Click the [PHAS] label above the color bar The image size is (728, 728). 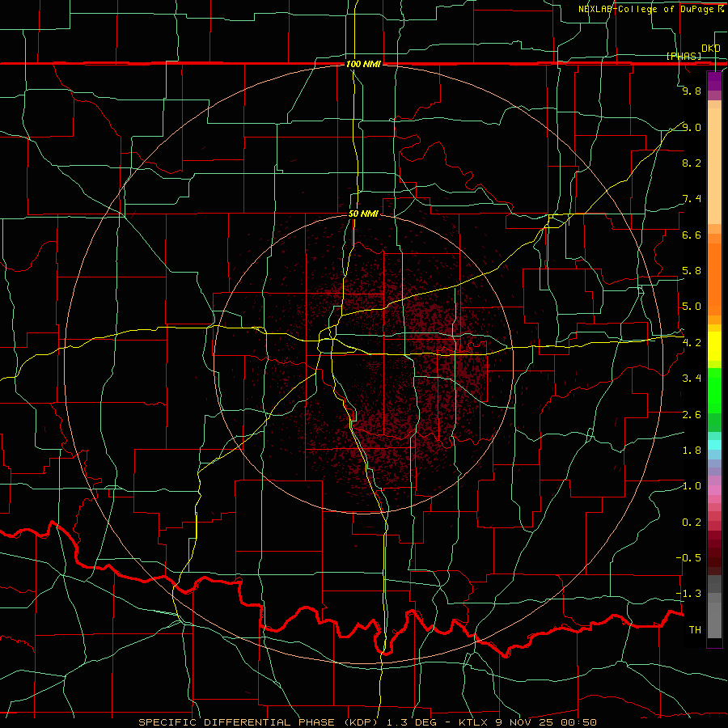click(x=684, y=56)
